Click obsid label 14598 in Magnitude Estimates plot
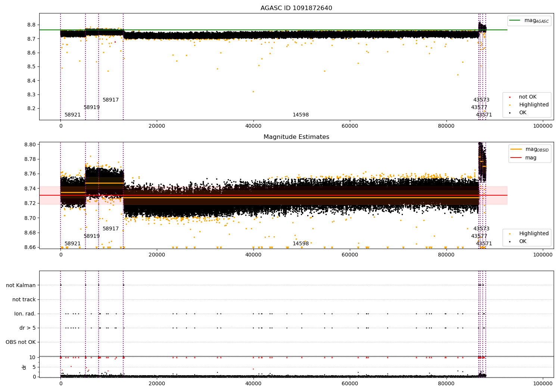 (301, 244)
